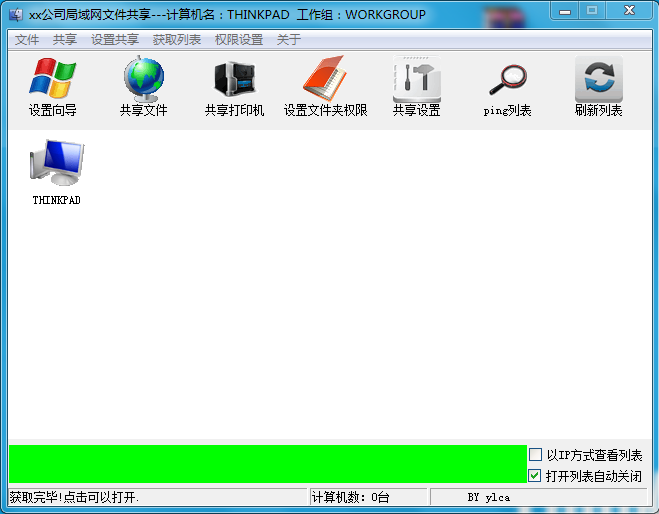659x514 pixels.
Task: Open the 权限设置 menu
Action: coord(239,40)
